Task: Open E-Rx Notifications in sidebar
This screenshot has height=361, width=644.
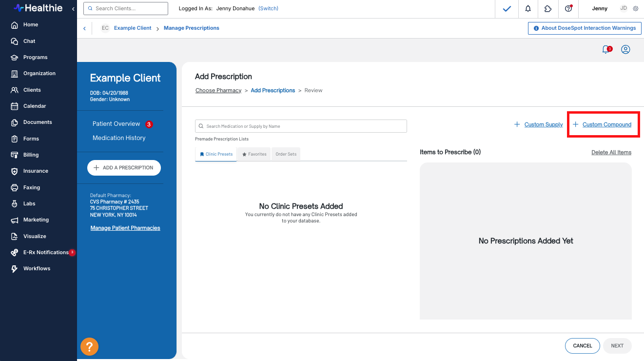Action: (x=46, y=253)
